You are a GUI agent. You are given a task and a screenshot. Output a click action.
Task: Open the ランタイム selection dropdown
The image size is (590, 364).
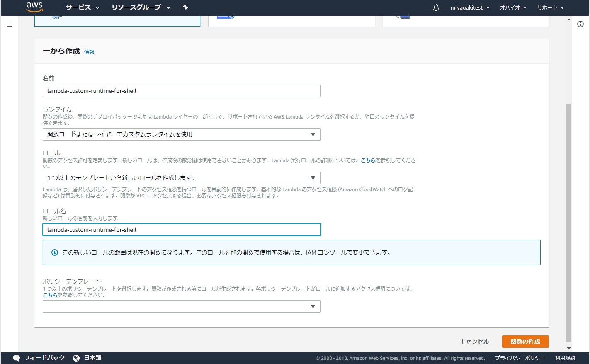182,134
